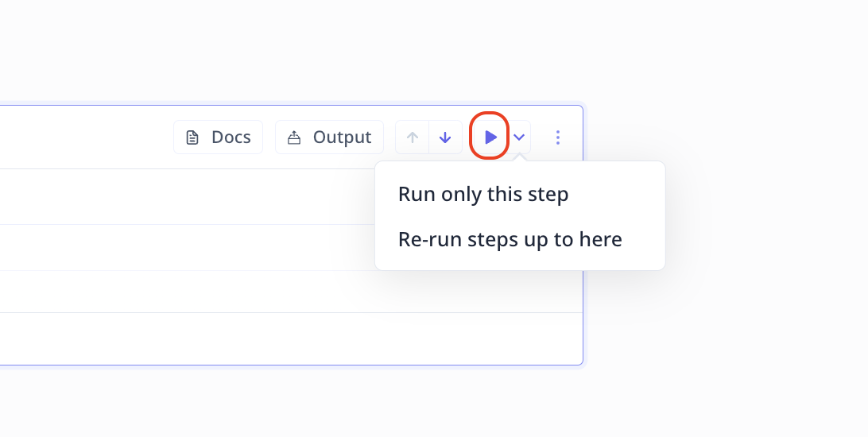The height and width of the screenshot is (437, 868).
Task: Collapse the run options chevron dropdown
Action: pos(519,137)
